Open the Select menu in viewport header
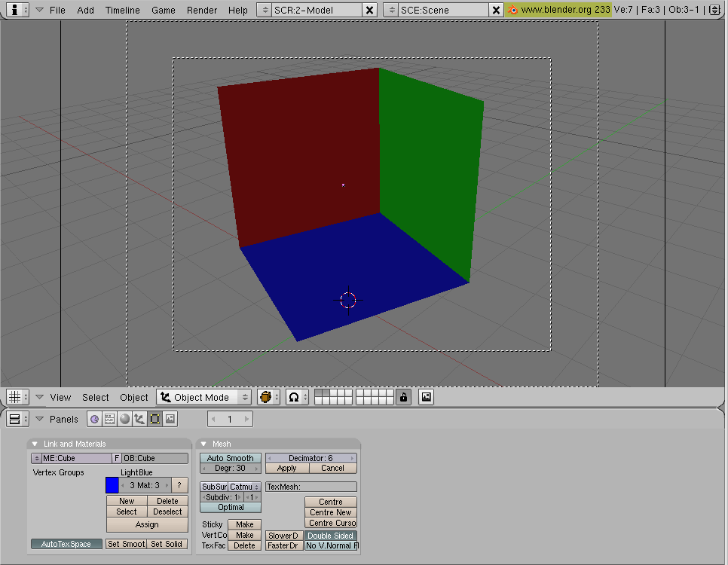This screenshot has height=565, width=728. pos(96,397)
